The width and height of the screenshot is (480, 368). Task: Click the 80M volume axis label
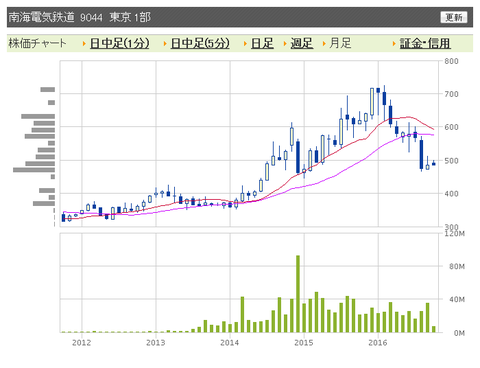pyautogui.click(x=457, y=266)
